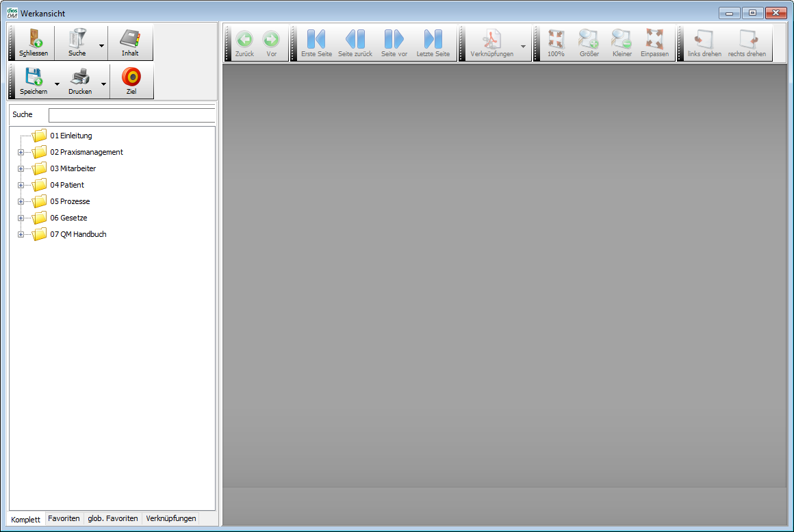
Task: Rotate page with links drehen
Action: (x=704, y=39)
